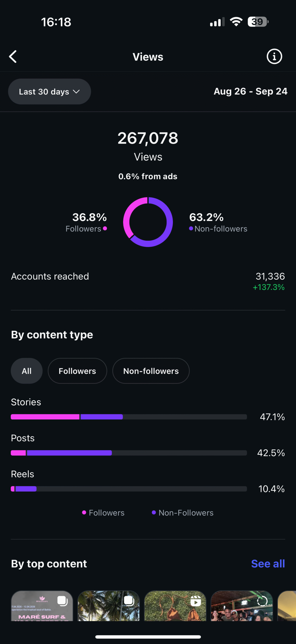Open the Views info icon
The width and height of the screenshot is (296, 644).
pos(274,57)
